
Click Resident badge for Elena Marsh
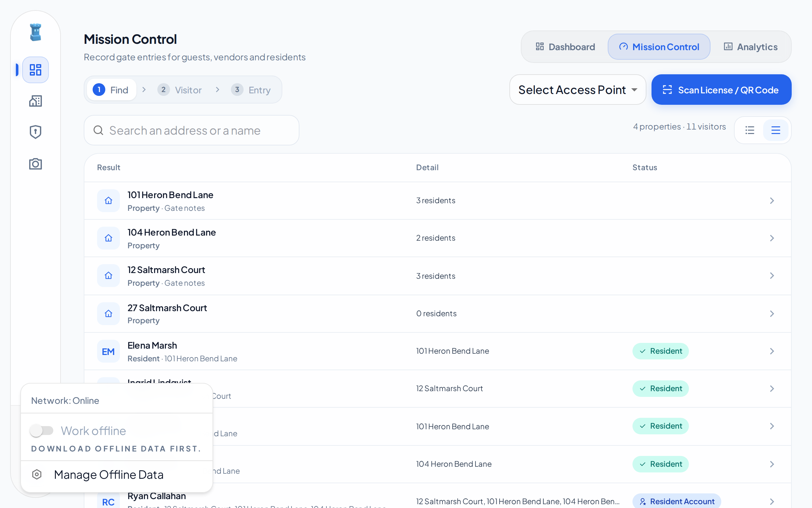click(x=660, y=351)
